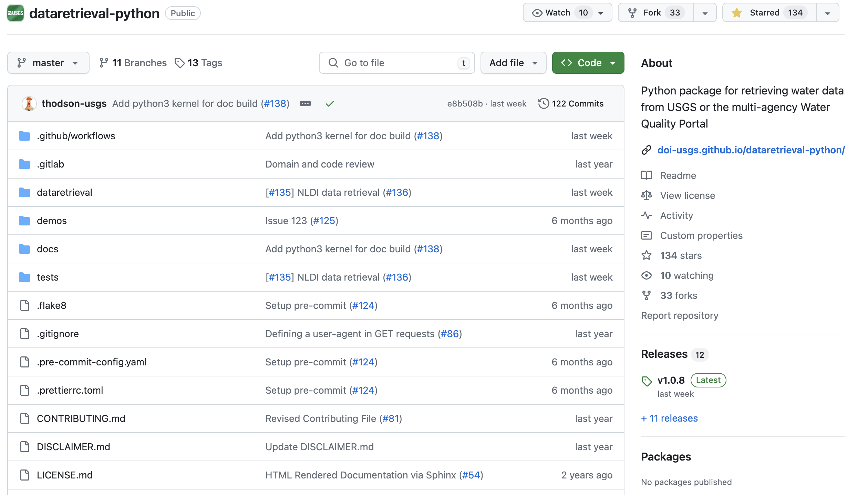The image size is (868, 495).
Task: Open the doi-usgs.github.io documentation link
Action: pos(751,150)
